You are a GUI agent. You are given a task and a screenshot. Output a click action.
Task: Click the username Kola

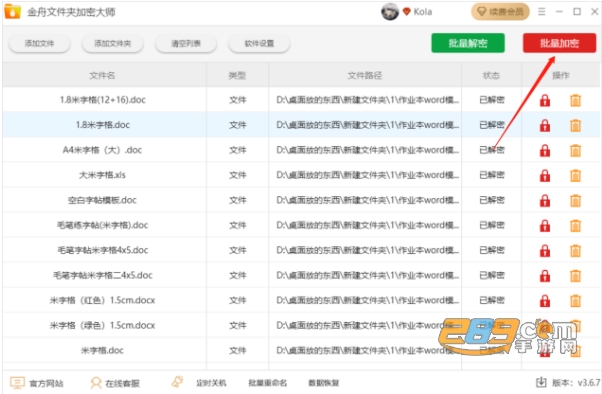click(423, 12)
